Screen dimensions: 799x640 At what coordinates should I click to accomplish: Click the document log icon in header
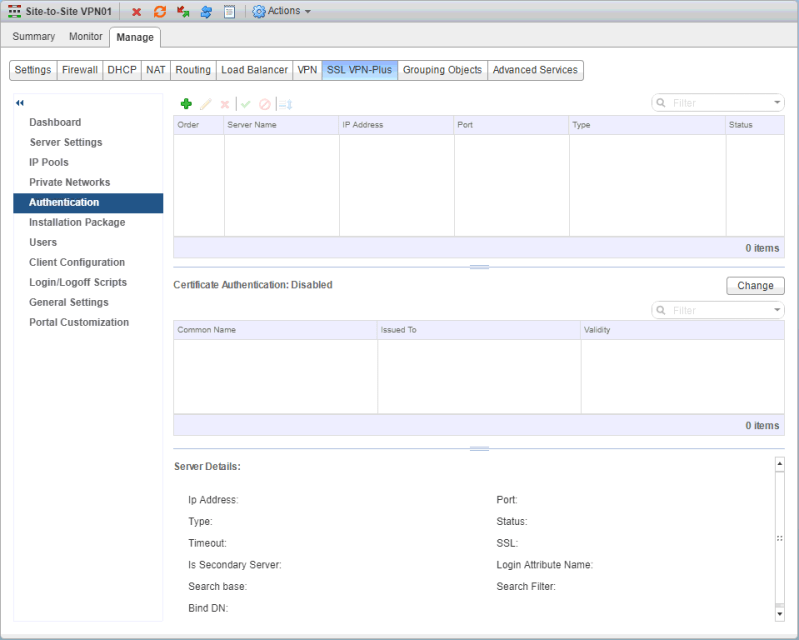(x=229, y=12)
